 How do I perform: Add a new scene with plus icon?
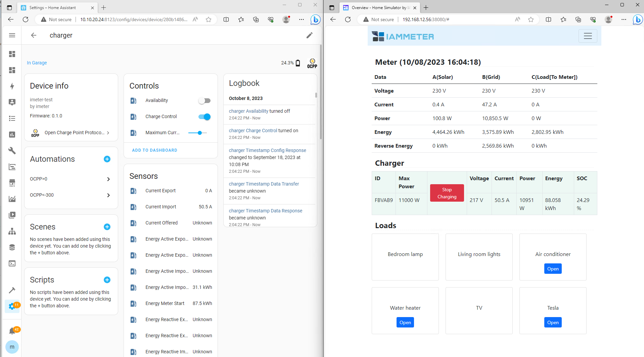point(107,227)
